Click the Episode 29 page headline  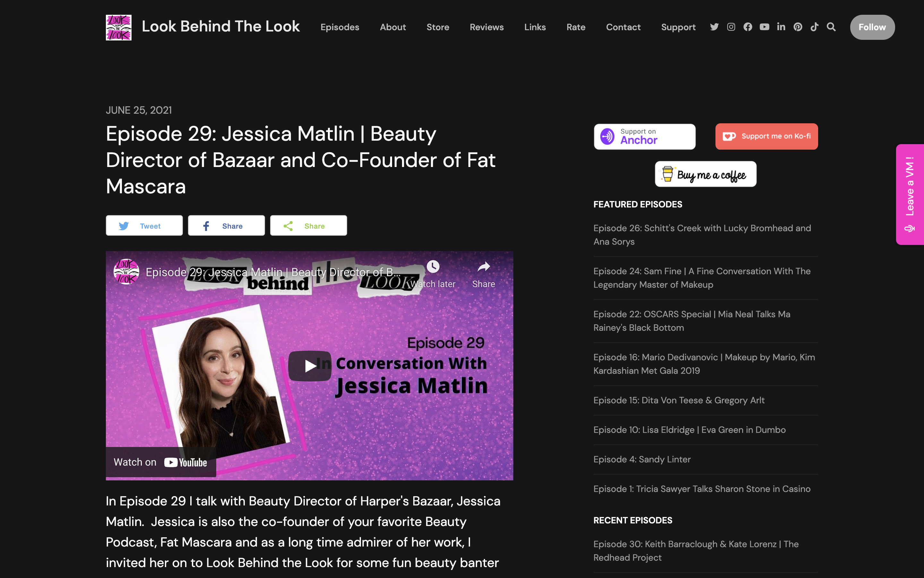click(301, 160)
